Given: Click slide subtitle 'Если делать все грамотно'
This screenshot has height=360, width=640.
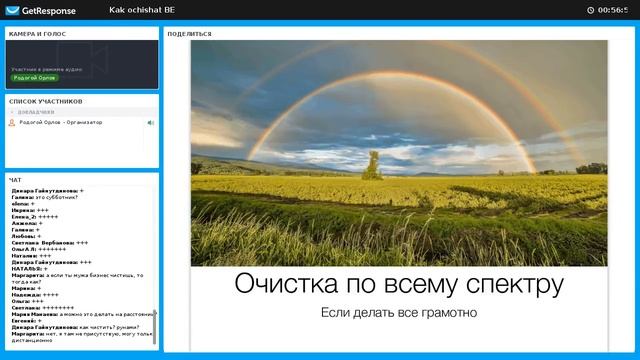Looking at the screenshot, I should pyautogui.click(x=399, y=313).
